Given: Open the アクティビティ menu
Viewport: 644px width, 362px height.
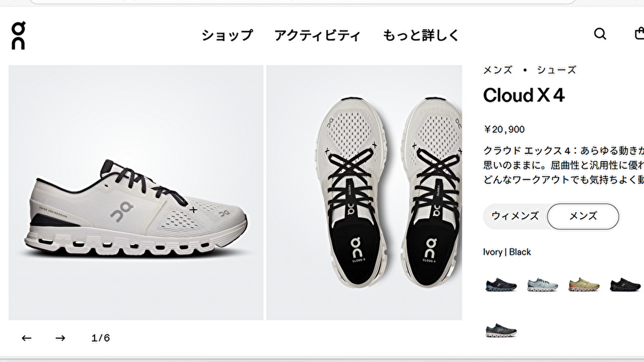Looking at the screenshot, I should tap(317, 35).
